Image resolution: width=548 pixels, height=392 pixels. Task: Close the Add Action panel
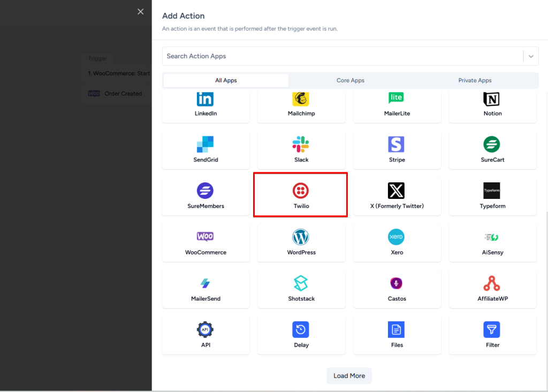pos(140,12)
